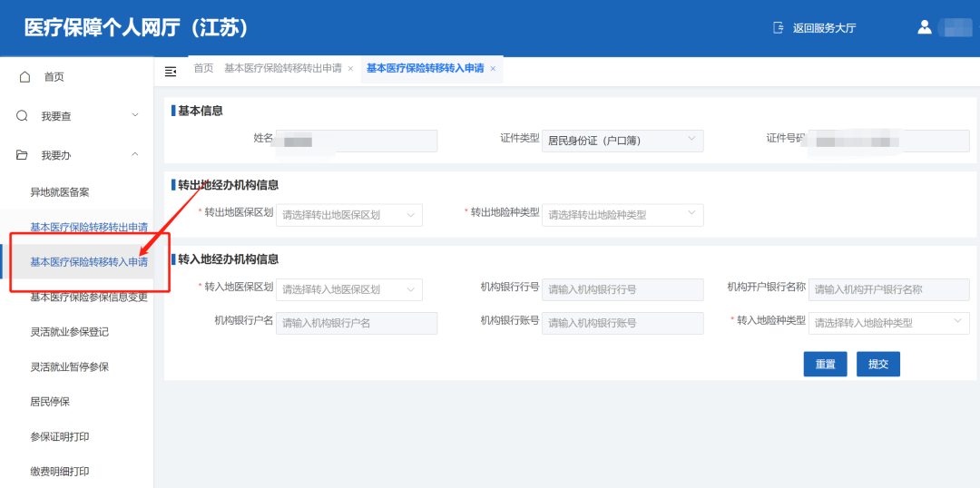Click the 提交 submit button
The image size is (980, 488).
pyautogui.click(x=877, y=364)
